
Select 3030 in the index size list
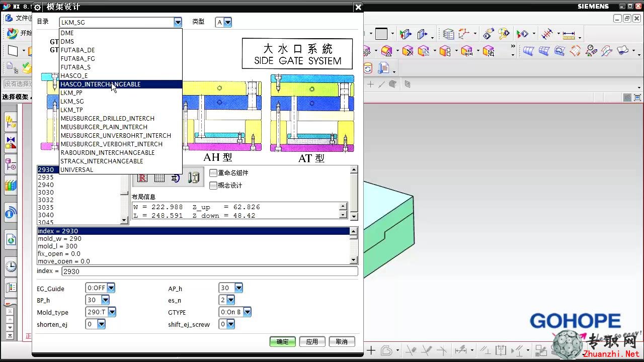tap(78, 193)
